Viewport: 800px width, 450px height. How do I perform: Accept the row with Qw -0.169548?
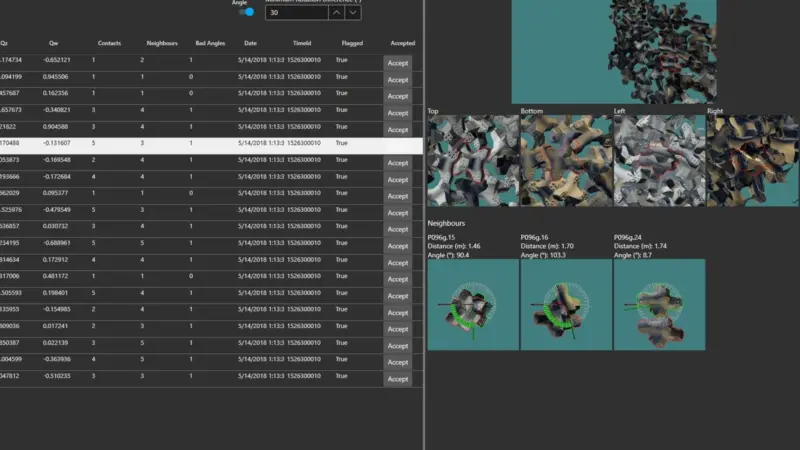397,163
